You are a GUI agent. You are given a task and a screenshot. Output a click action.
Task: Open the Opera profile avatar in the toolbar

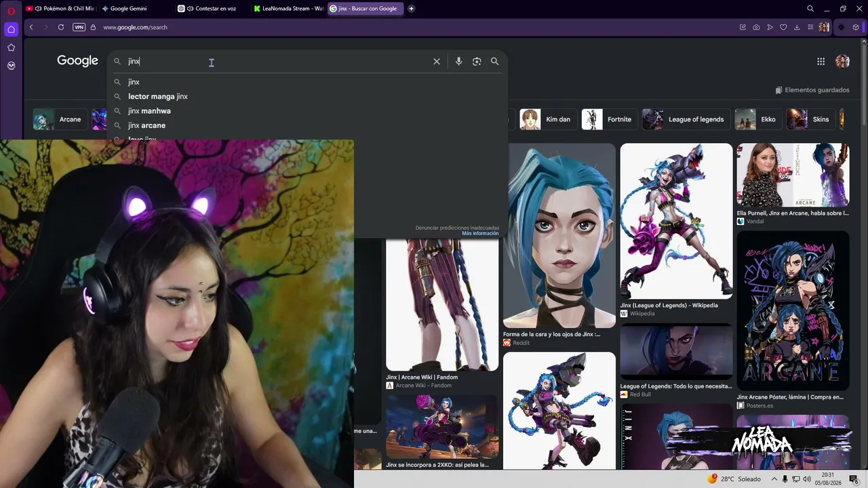824,27
